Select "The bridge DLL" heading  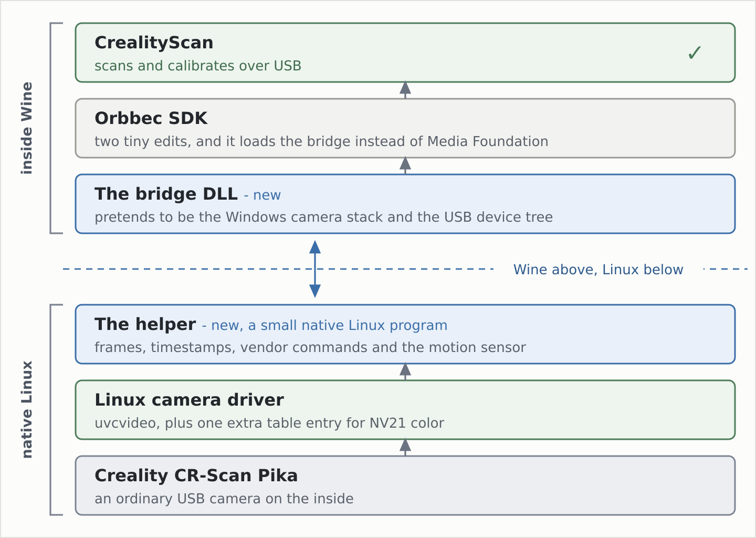(166, 194)
